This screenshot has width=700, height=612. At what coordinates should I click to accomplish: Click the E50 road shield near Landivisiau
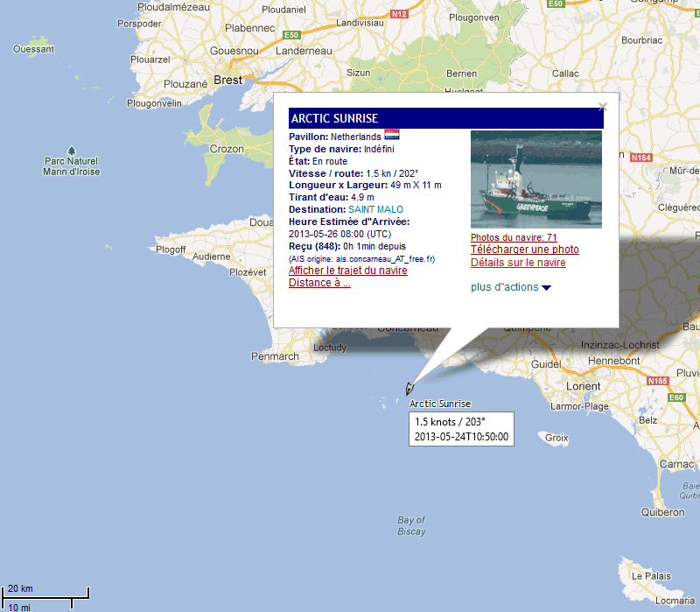point(291,35)
